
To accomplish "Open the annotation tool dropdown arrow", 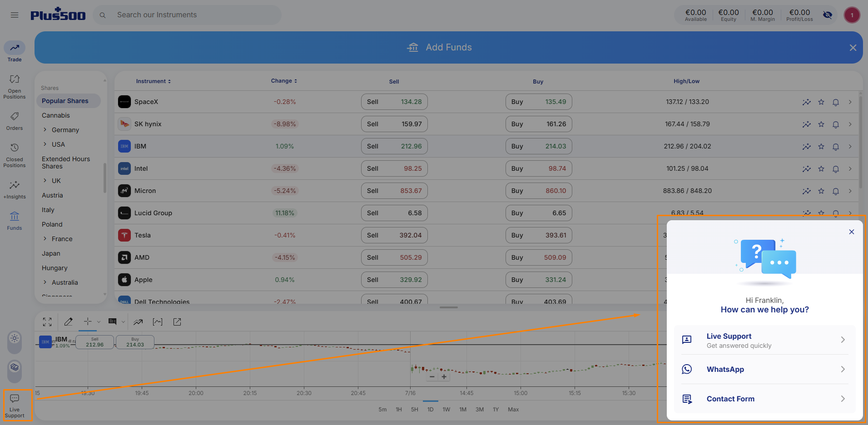I will 123,322.
